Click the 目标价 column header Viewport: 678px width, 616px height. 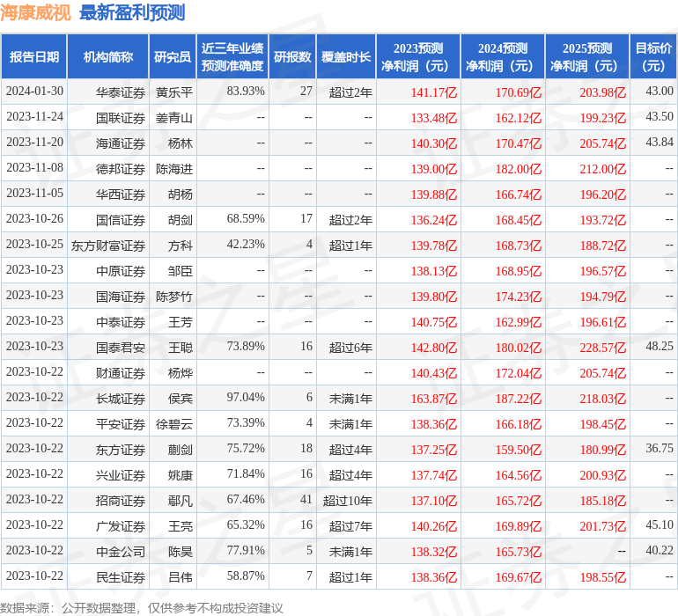coord(653,56)
